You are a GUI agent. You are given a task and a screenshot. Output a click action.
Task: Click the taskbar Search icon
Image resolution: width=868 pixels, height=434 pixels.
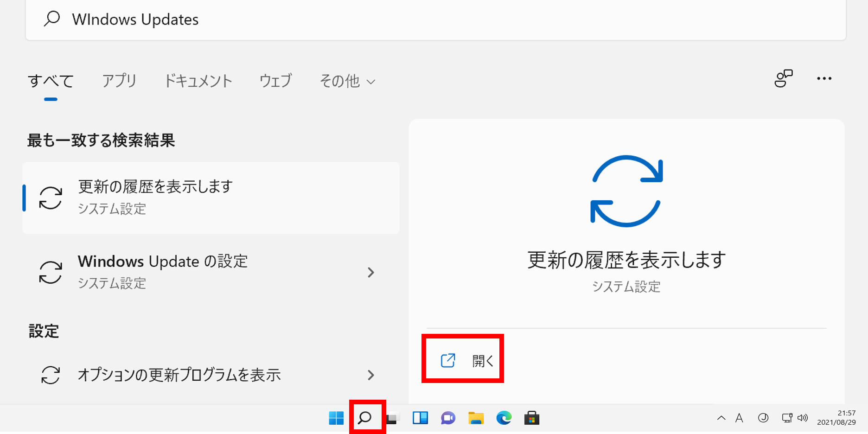[x=365, y=418]
